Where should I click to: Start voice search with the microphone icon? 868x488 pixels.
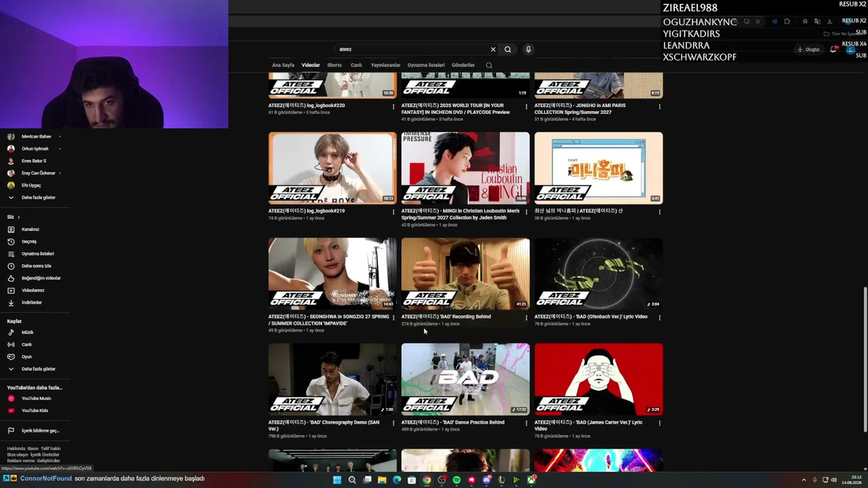(528, 49)
